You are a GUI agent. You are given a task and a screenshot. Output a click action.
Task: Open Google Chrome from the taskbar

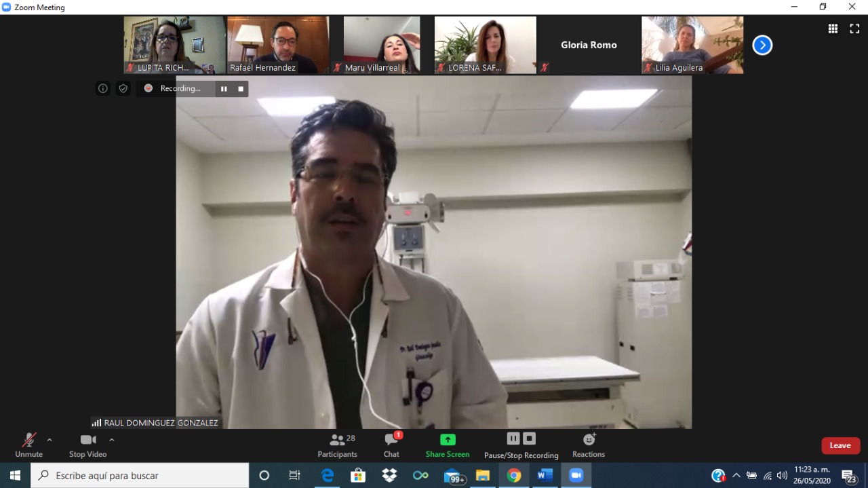(514, 476)
